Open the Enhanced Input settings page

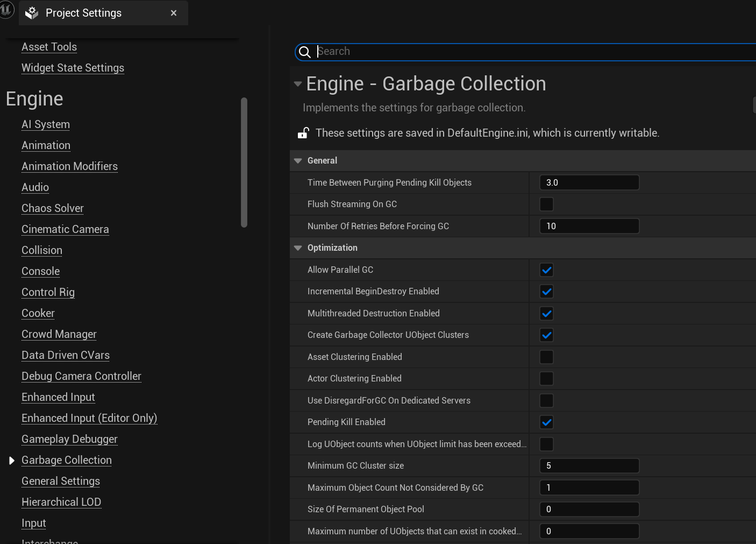tap(58, 397)
